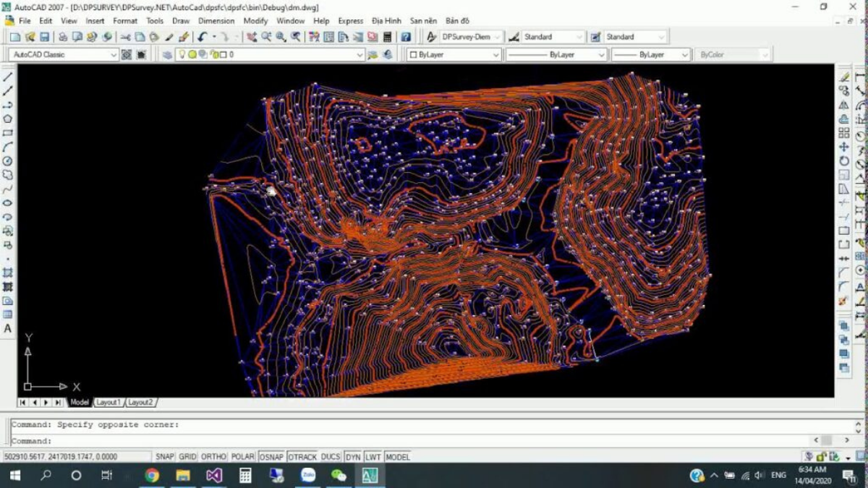Toggle POLAR tracking in status bar
Screen dimensions: 868x488
click(x=243, y=457)
